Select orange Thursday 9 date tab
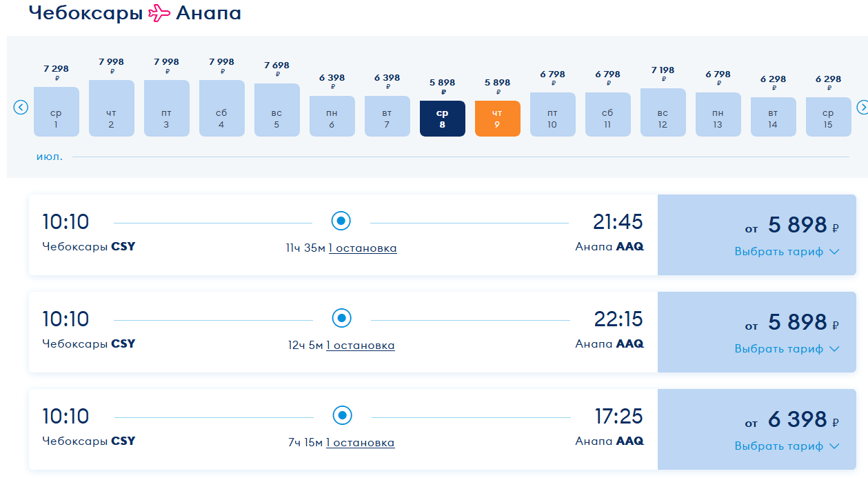This screenshot has width=868, height=478. point(498,119)
